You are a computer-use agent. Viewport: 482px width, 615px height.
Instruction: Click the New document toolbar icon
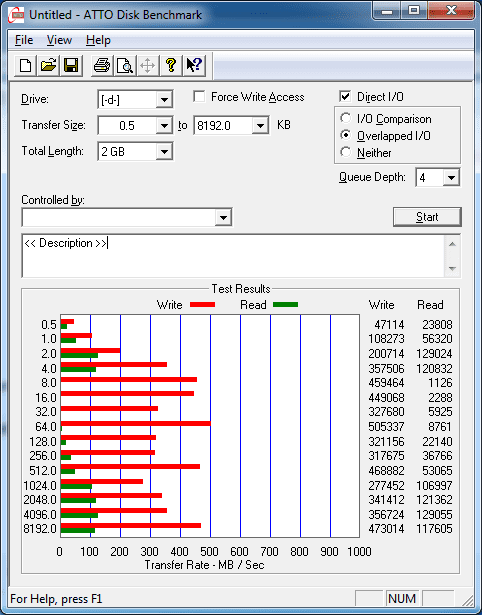(x=25, y=65)
